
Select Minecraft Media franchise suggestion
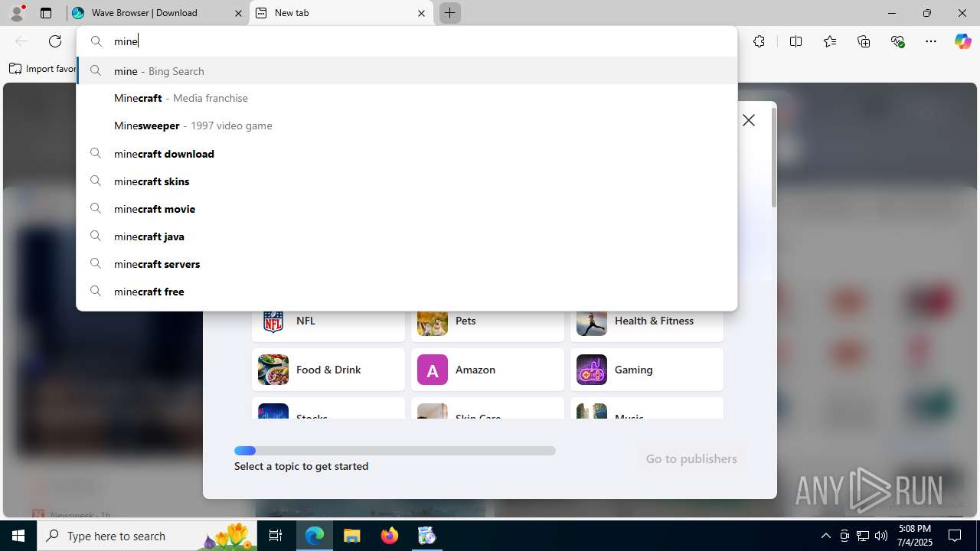click(407, 98)
